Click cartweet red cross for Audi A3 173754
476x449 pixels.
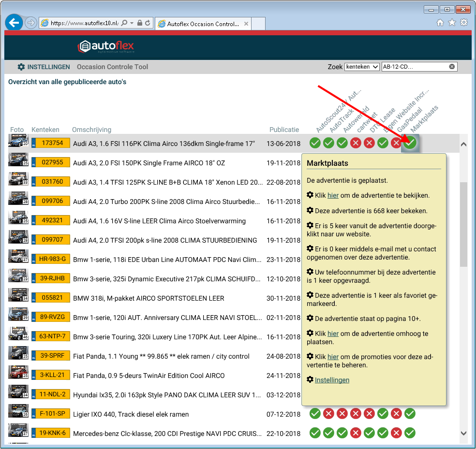(356, 143)
